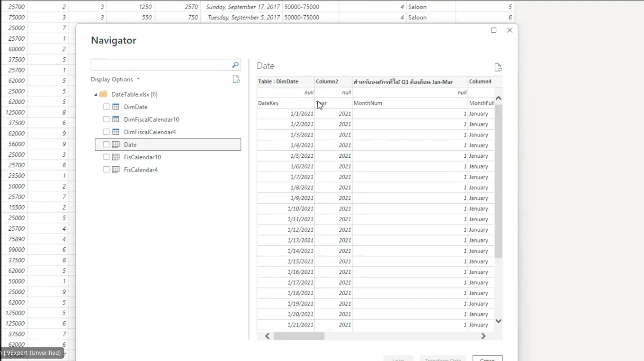Close the Navigator dialog with X
Viewport: 644px width, 361px height.
[510, 30]
